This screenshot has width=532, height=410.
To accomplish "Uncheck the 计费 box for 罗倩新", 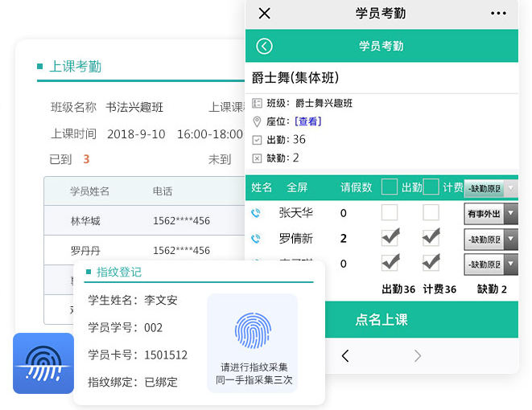I will click(431, 238).
